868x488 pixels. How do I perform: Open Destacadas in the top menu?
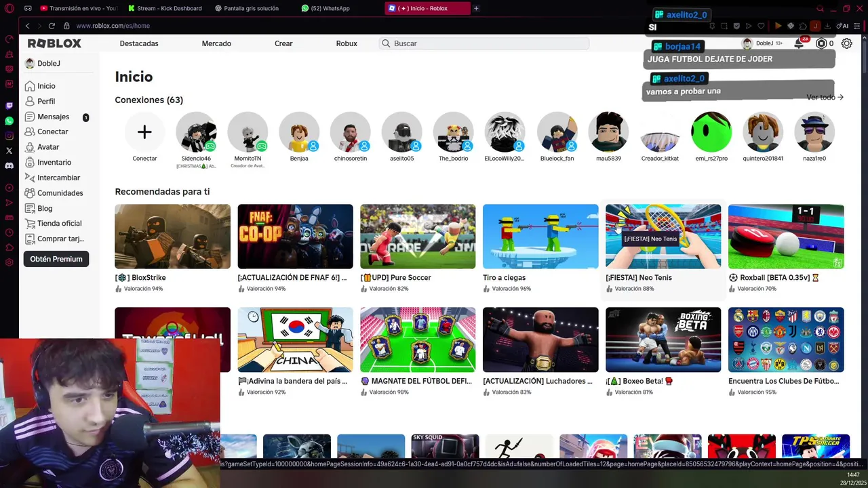[x=139, y=43]
